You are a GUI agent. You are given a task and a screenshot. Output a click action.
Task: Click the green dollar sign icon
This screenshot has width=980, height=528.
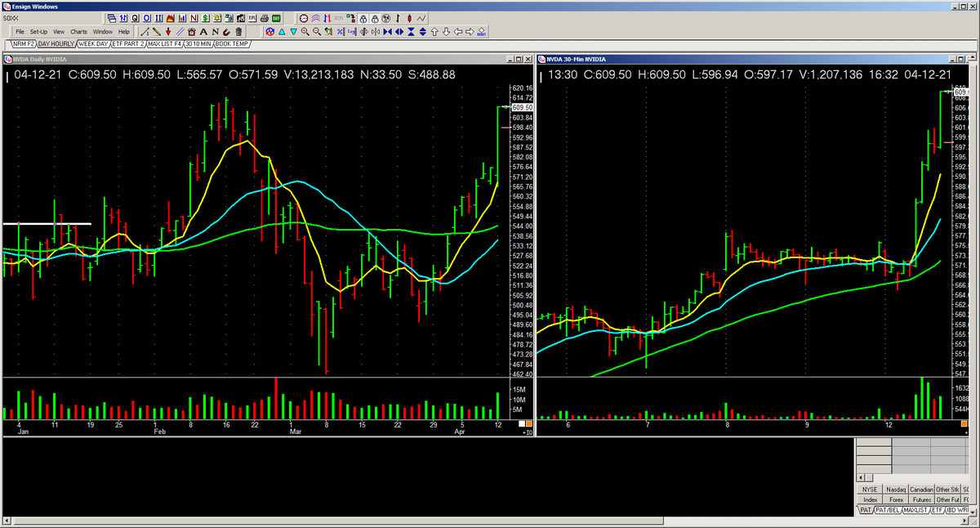pyautogui.click(x=206, y=18)
